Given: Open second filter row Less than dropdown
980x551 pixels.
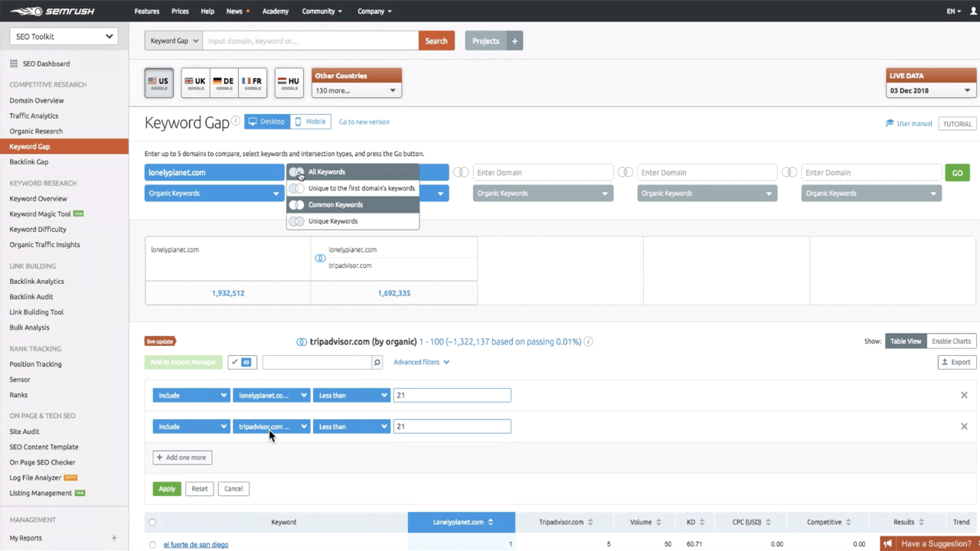Looking at the screenshot, I should pyautogui.click(x=351, y=426).
